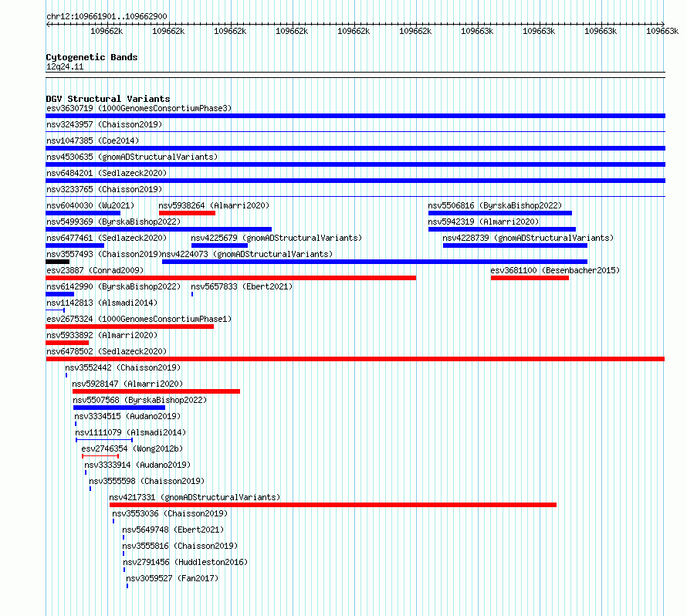Click nsv6477461 (Sedlazeck2020) label
Viewport: 687px width, 616px height.
pos(107,238)
